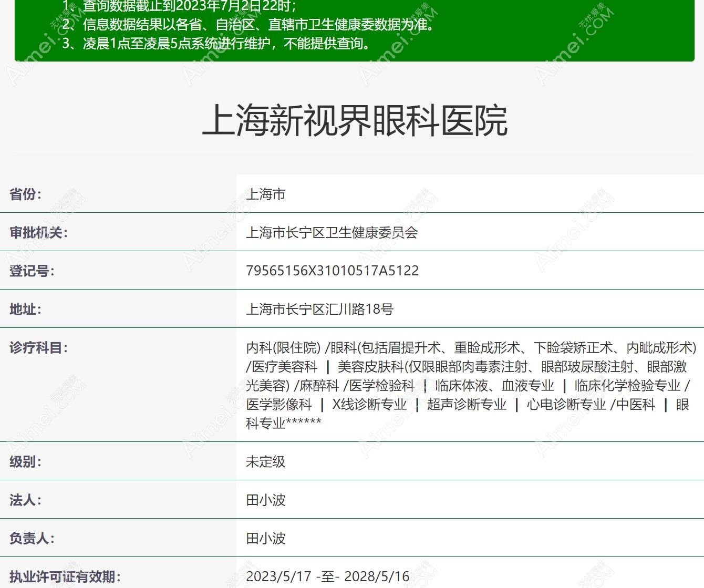Click notice line about 卫生健康委数据为准
704x588 pixels.
[248, 25]
